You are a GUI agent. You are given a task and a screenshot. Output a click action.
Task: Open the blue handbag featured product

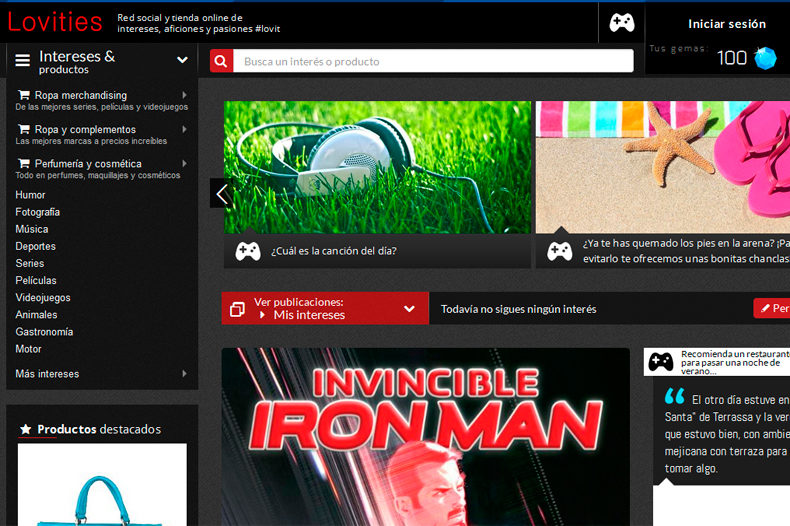pos(102,485)
